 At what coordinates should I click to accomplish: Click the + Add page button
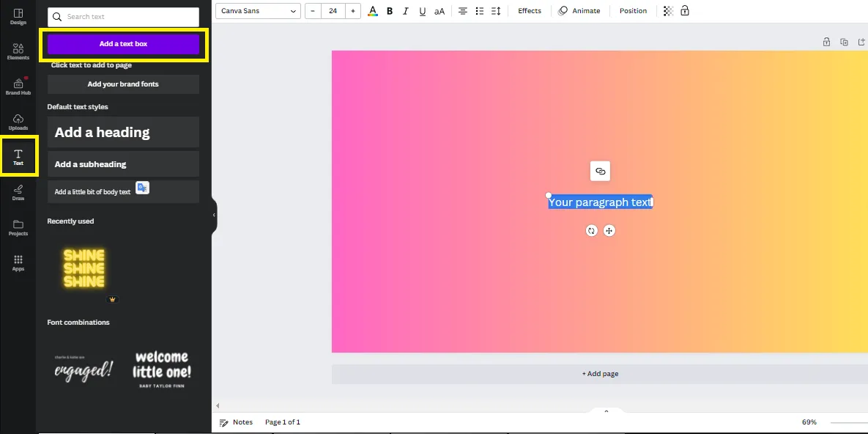(600, 374)
